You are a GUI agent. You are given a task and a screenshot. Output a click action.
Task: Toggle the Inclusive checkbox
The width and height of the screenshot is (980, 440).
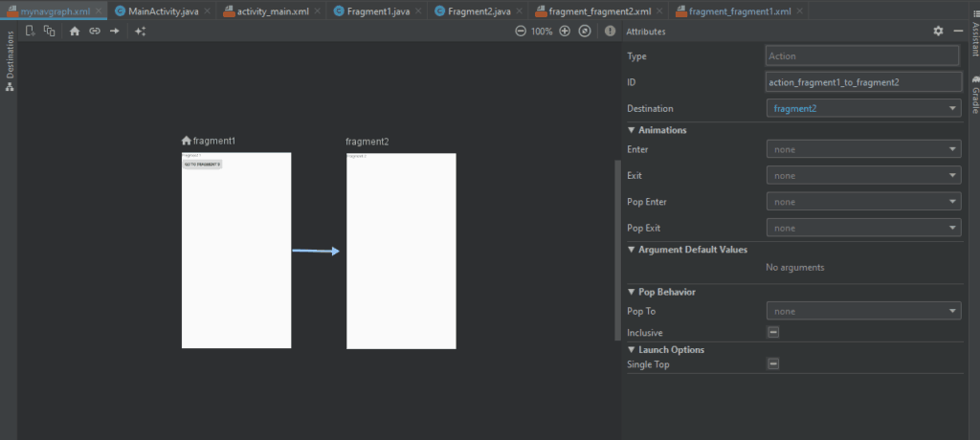(x=773, y=332)
